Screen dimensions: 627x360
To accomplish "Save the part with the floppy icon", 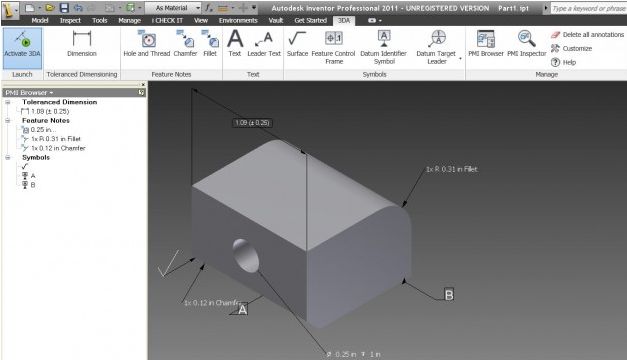I will (x=64, y=8).
